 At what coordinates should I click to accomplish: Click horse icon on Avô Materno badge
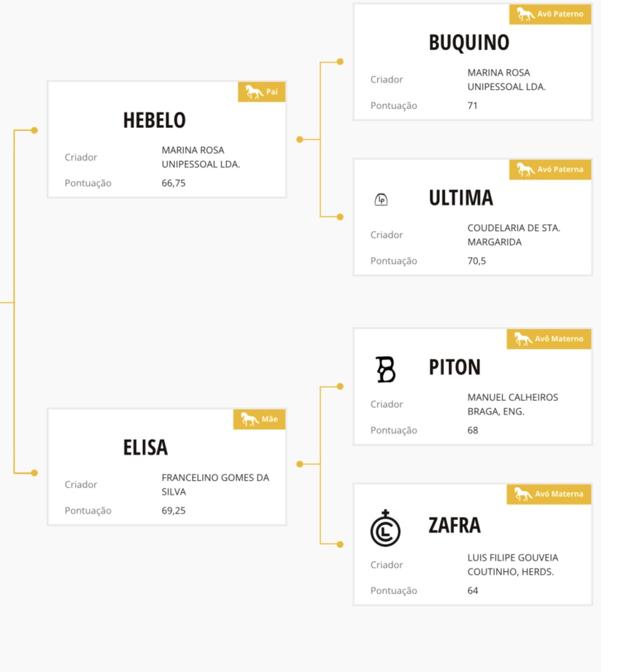pos(523,339)
